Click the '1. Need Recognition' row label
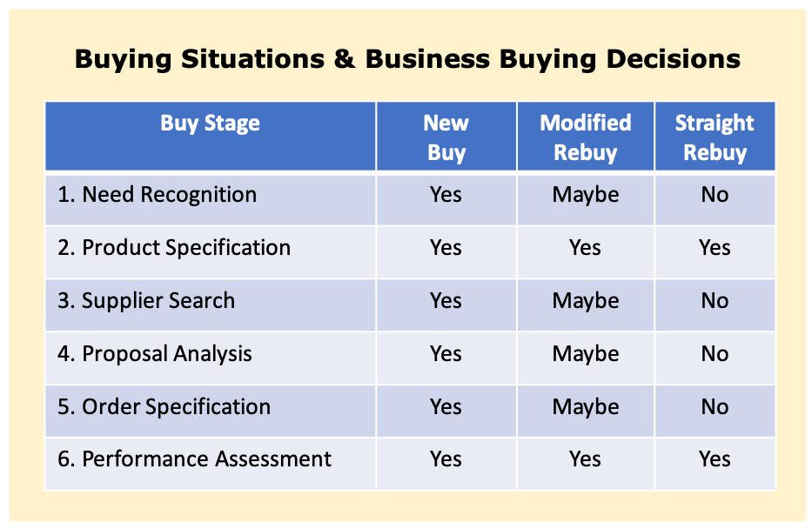Viewport: 812px width, 529px height. click(x=157, y=195)
